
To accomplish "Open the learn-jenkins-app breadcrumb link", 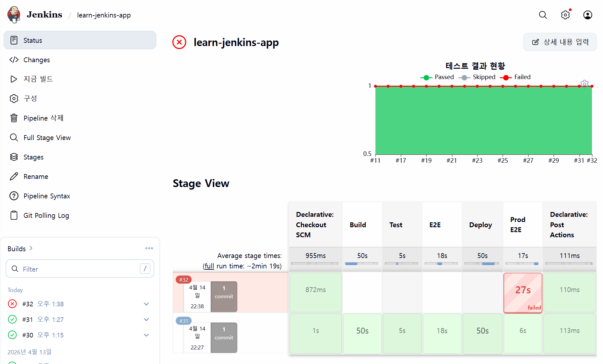I will (x=104, y=15).
